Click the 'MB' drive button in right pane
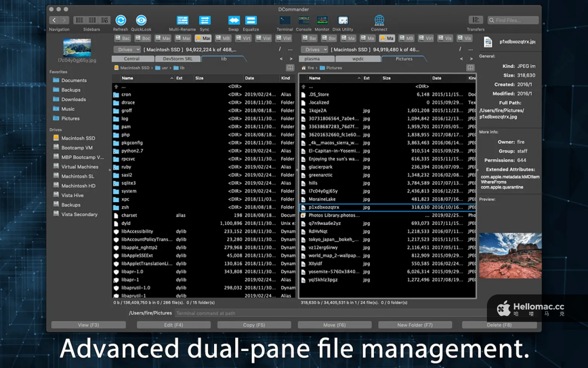 coord(406,38)
